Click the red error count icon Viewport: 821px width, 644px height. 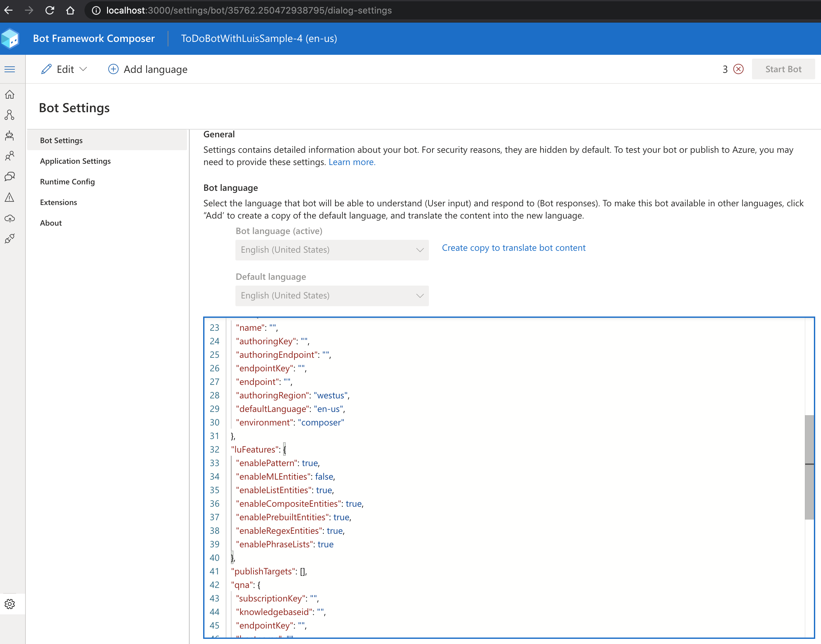pos(738,69)
